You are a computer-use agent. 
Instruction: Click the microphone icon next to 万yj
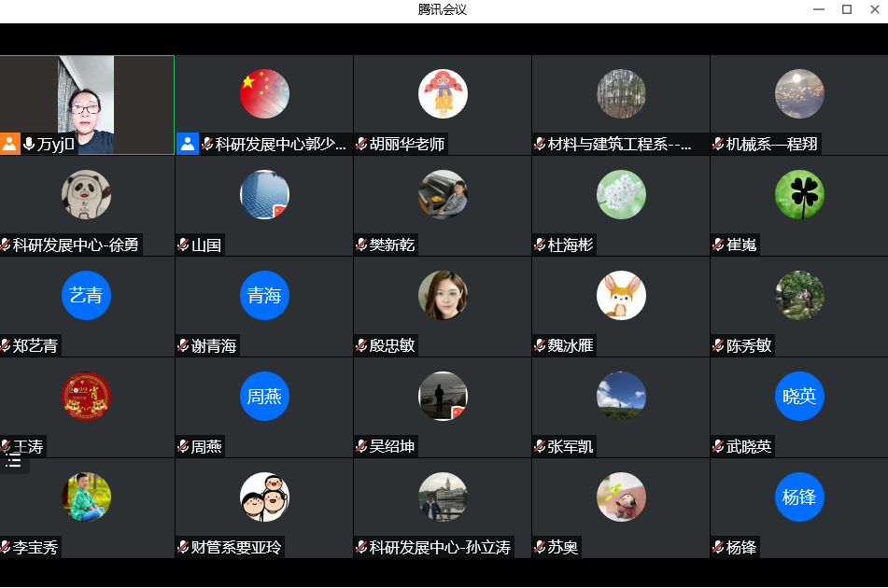point(29,144)
